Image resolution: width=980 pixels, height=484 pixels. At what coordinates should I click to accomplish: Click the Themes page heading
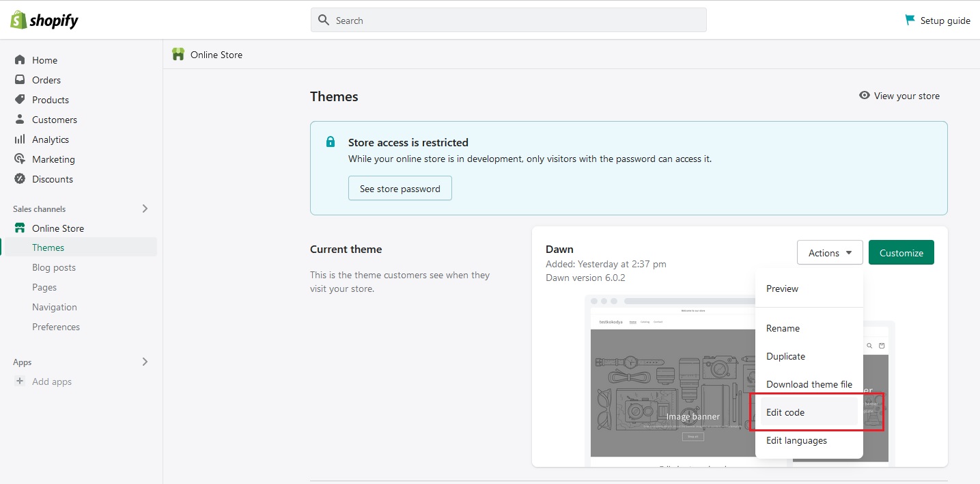coord(334,96)
